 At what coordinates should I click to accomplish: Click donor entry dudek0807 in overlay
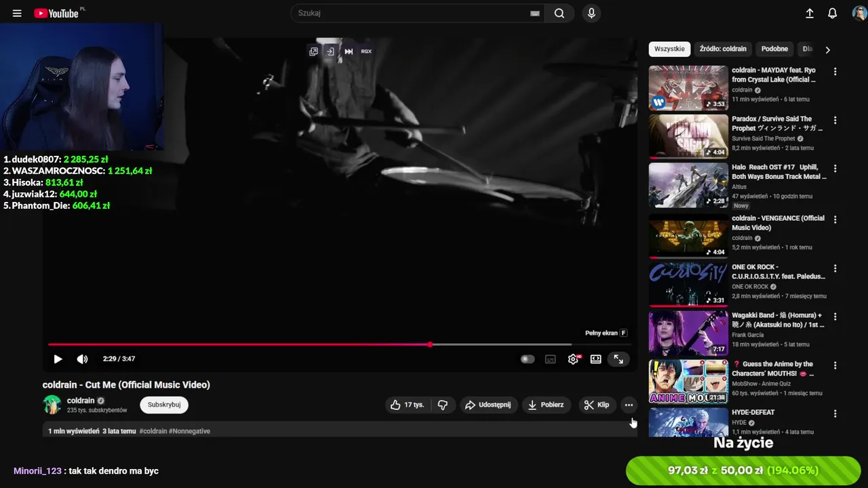point(56,159)
